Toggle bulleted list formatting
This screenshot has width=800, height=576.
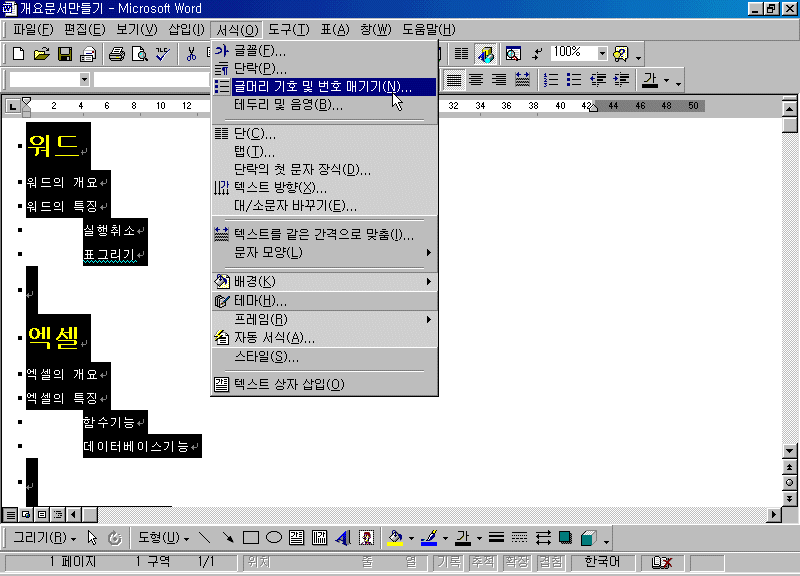(573, 80)
